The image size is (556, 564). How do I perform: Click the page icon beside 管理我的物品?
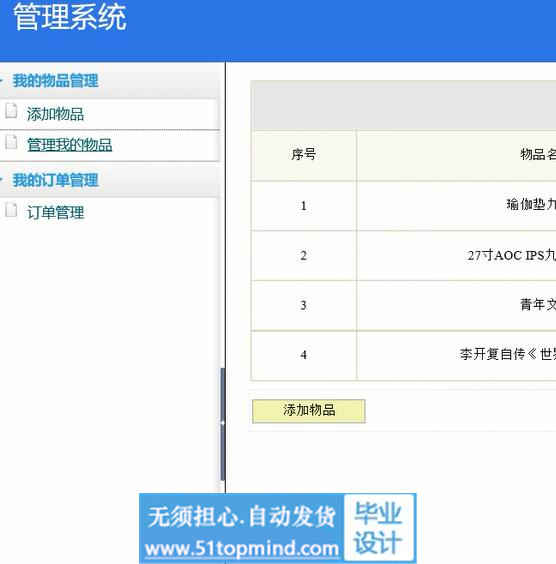pos(11,142)
